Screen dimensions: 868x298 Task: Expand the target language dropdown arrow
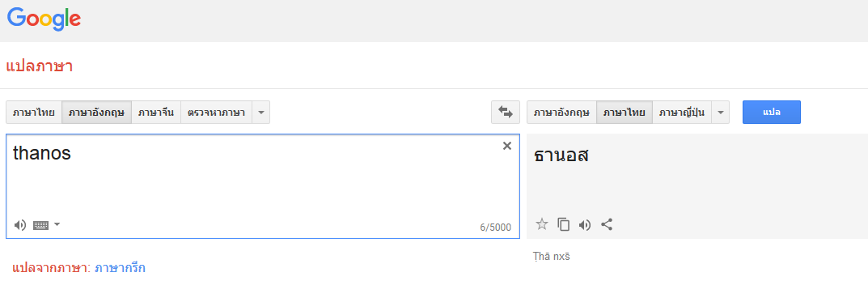[720, 113]
